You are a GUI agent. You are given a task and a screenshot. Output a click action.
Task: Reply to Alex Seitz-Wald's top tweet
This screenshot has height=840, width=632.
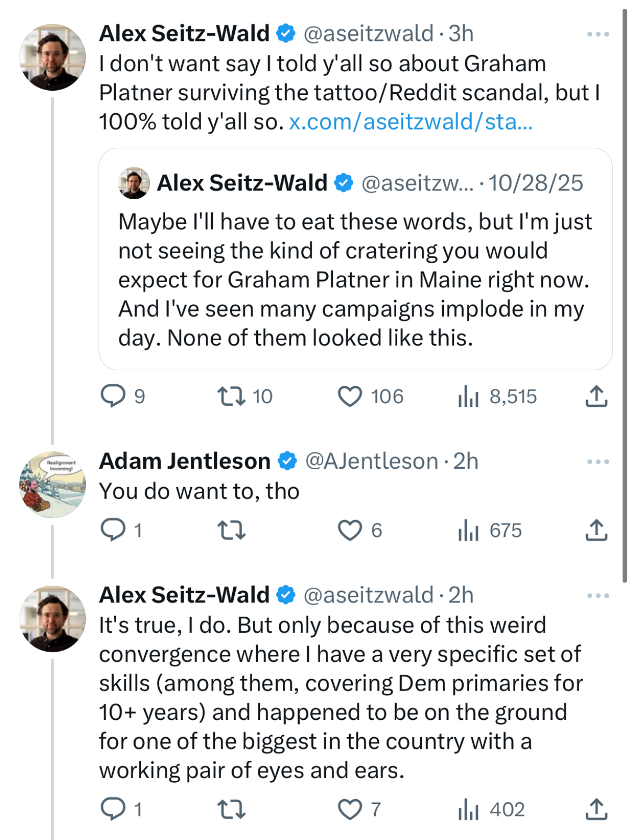[x=113, y=396]
